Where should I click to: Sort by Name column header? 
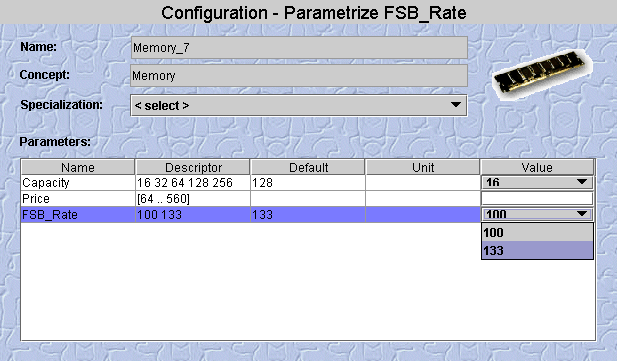click(78, 167)
